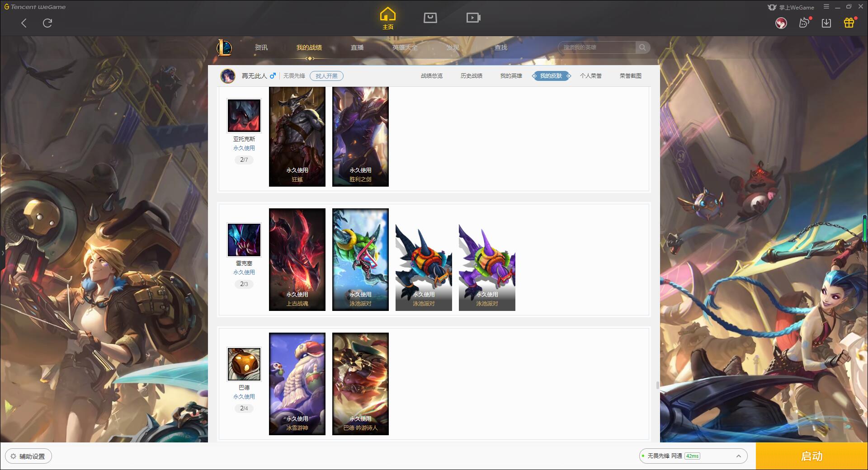
Task: Open the 我的英雄 sub-tab
Action: 511,76
